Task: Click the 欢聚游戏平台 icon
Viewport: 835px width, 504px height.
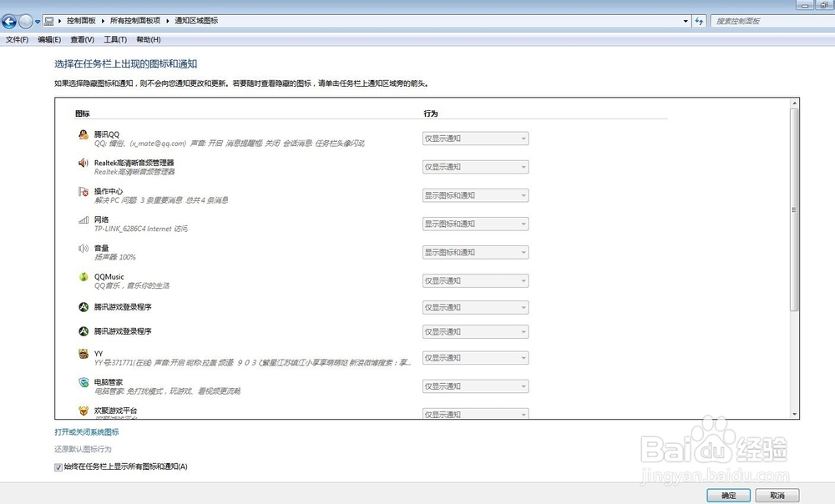Action: click(83, 411)
